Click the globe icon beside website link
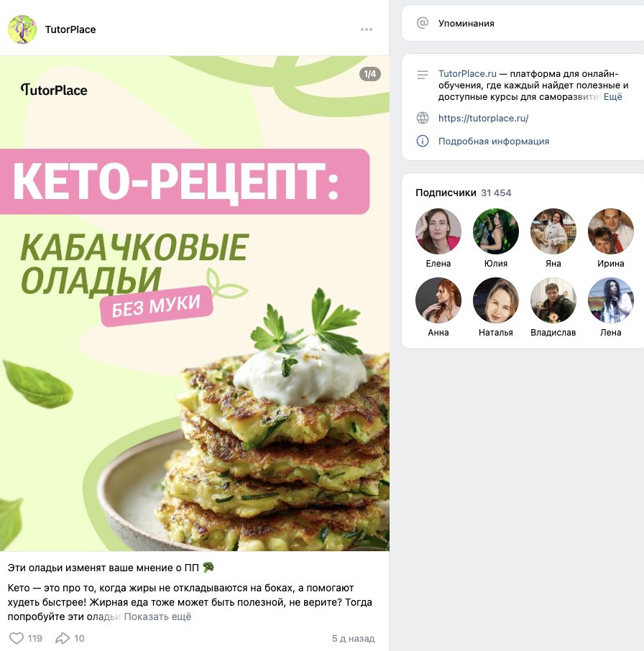Viewport: 644px width, 651px height. [x=423, y=118]
